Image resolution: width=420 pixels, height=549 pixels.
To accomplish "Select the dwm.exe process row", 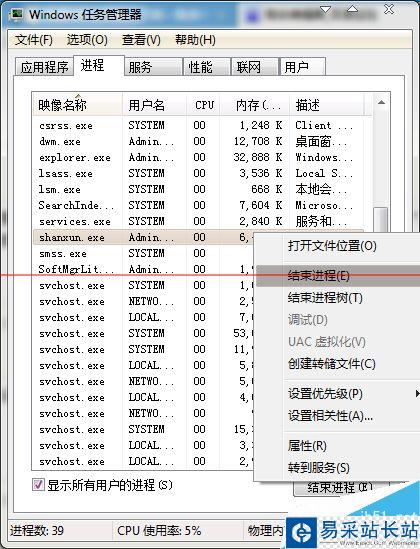I will [x=198, y=141].
